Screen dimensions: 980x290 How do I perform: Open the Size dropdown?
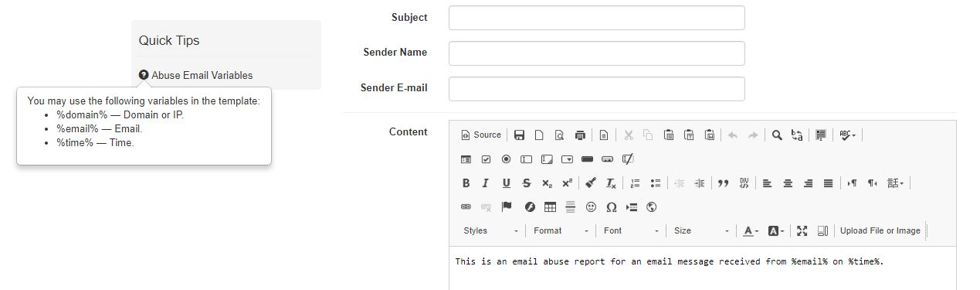click(x=701, y=231)
